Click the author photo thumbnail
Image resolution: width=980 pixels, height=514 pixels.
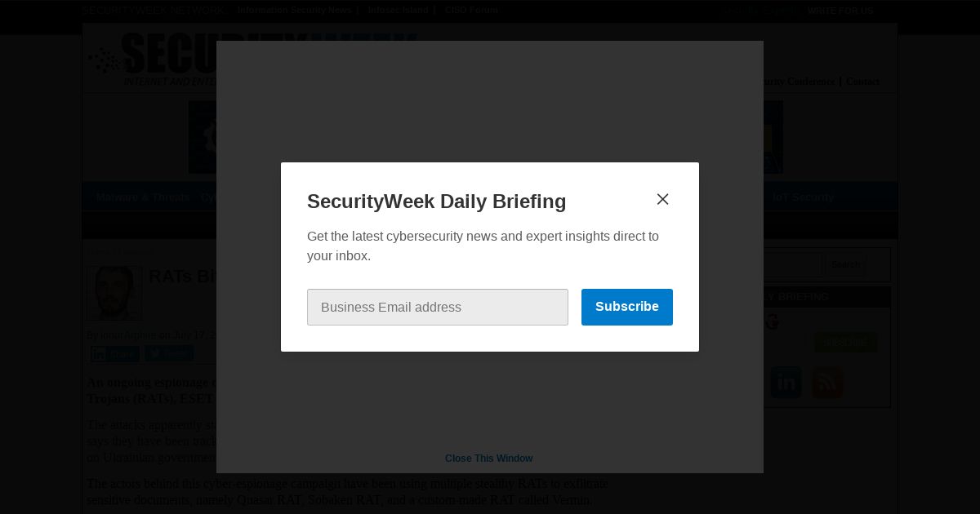tap(114, 293)
